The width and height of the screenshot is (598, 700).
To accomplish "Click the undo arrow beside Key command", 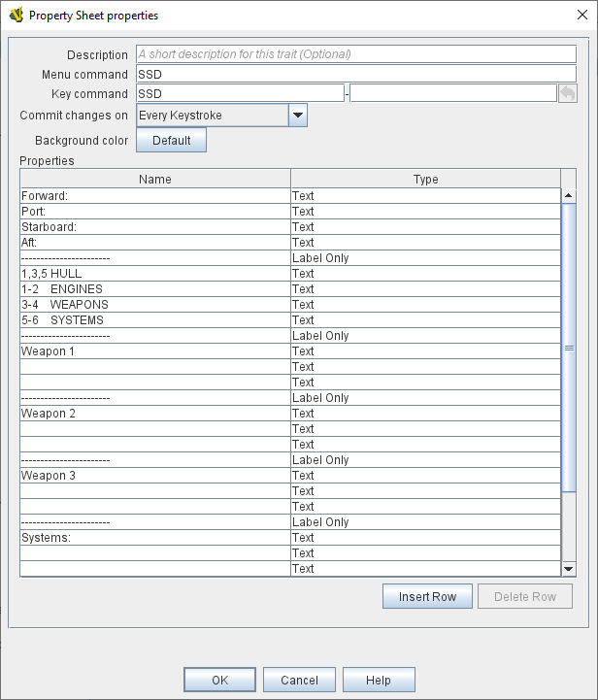I will [x=568, y=94].
